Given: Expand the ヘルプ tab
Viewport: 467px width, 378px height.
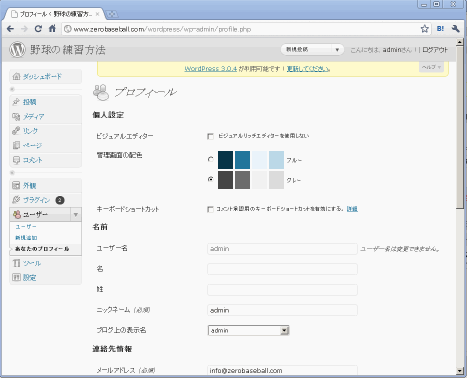Looking at the screenshot, I should pos(431,67).
